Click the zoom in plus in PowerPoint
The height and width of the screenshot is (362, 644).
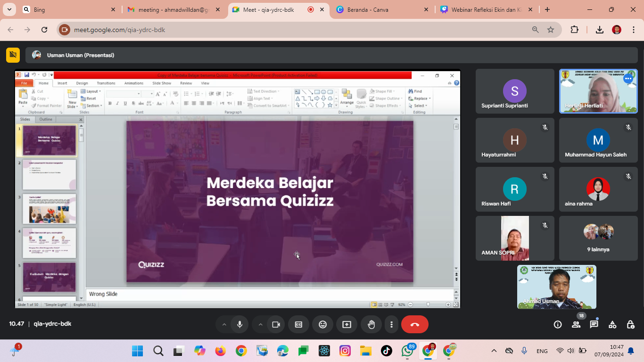click(x=449, y=304)
